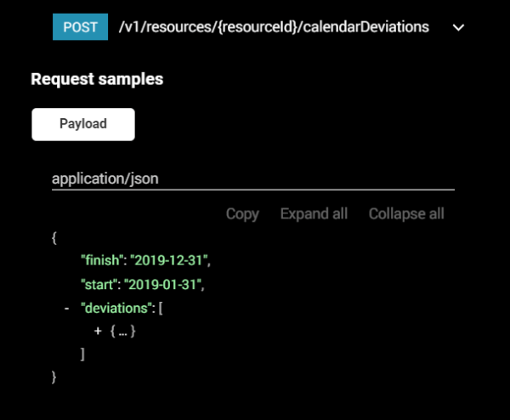Select the application/json content type
The height and width of the screenshot is (420, 510).
[x=105, y=179]
